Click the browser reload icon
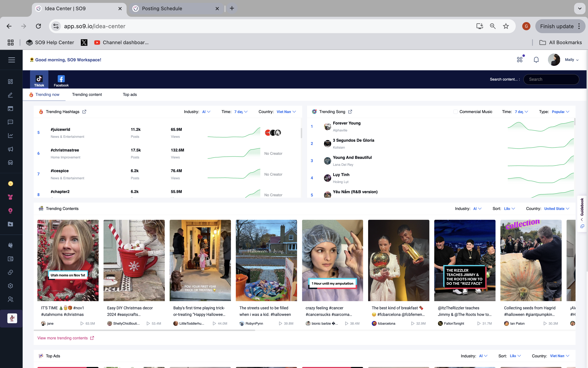 pos(38,26)
